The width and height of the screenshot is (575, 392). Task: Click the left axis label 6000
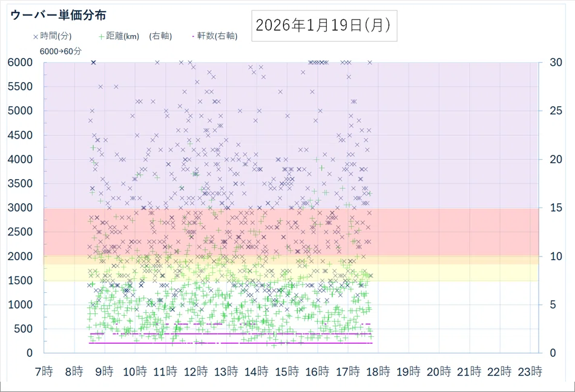[x=20, y=63]
